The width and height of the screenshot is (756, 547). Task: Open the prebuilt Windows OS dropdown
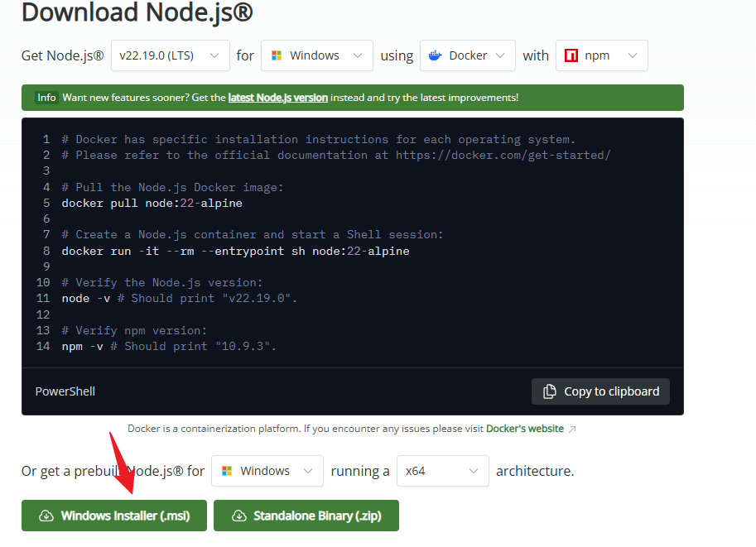[x=267, y=471]
